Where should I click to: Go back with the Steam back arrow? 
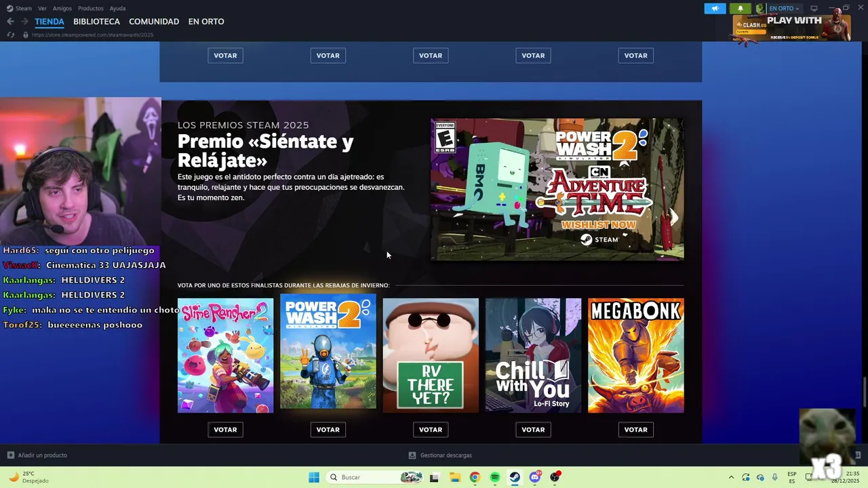click(x=10, y=22)
